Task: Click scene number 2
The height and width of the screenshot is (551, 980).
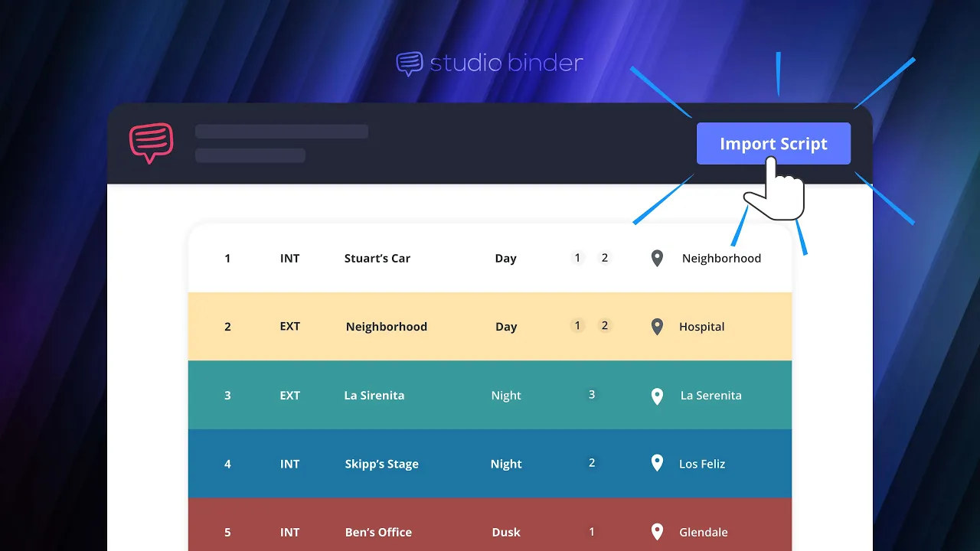Action: coord(227,327)
